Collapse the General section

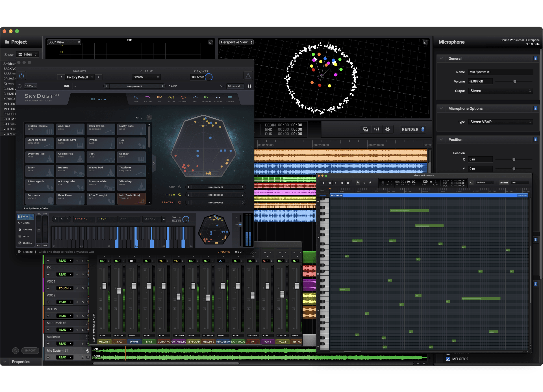[441, 59]
